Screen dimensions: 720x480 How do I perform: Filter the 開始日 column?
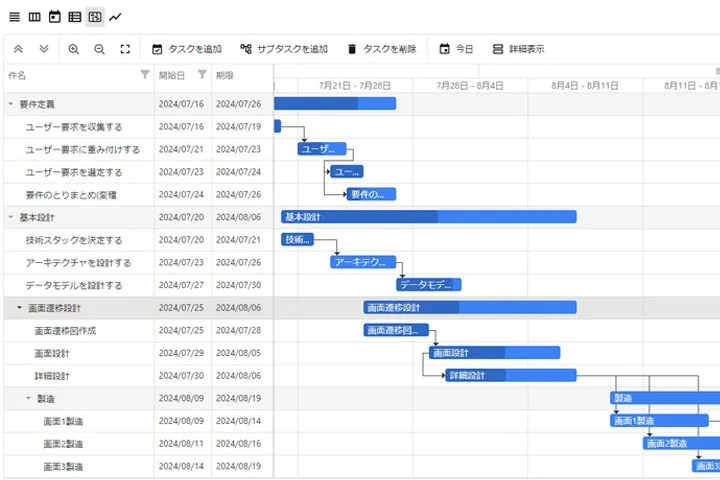click(202, 74)
